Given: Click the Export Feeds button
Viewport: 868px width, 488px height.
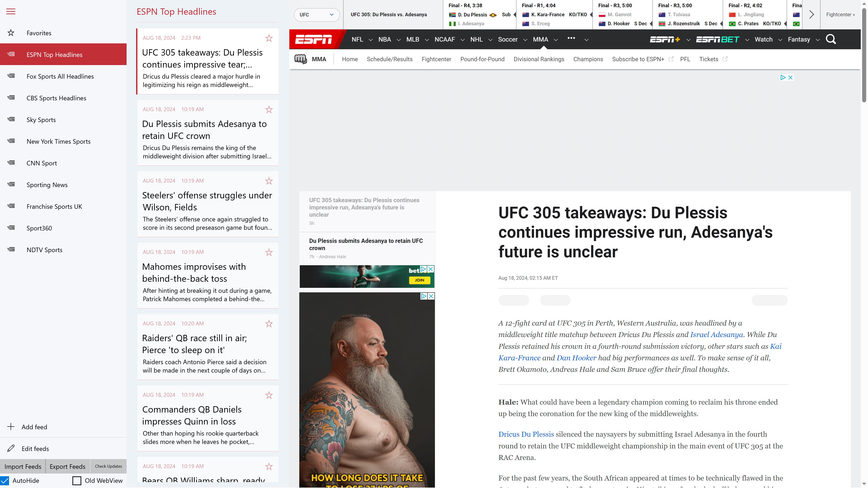Looking at the screenshot, I should click(67, 467).
